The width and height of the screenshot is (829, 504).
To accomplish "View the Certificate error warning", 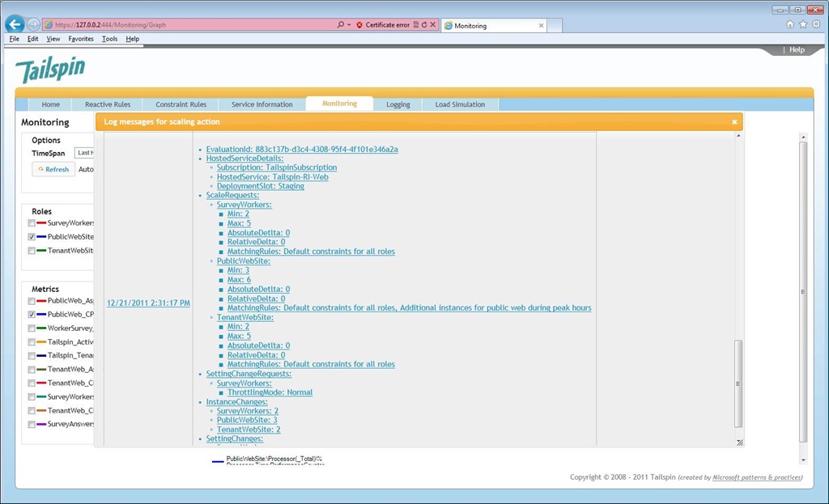I will pyautogui.click(x=383, y=25).
